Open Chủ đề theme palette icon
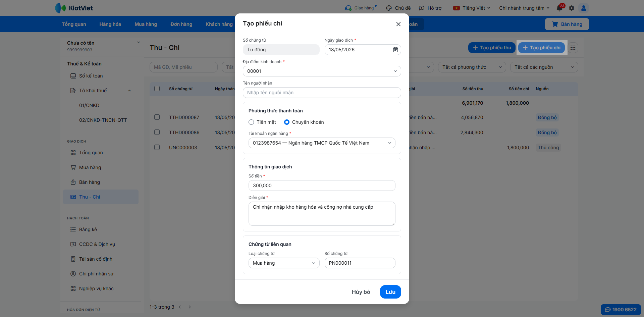 pyautogui.click(x=389, y=8)
